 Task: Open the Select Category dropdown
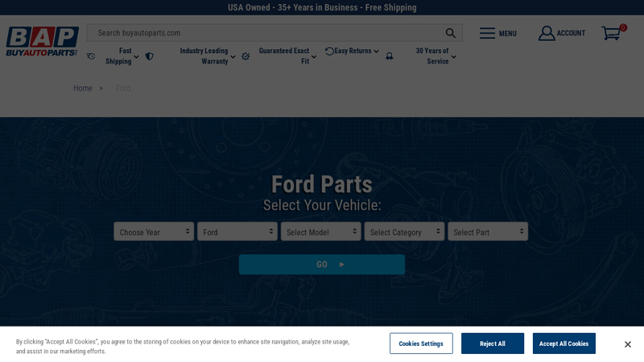404,232
